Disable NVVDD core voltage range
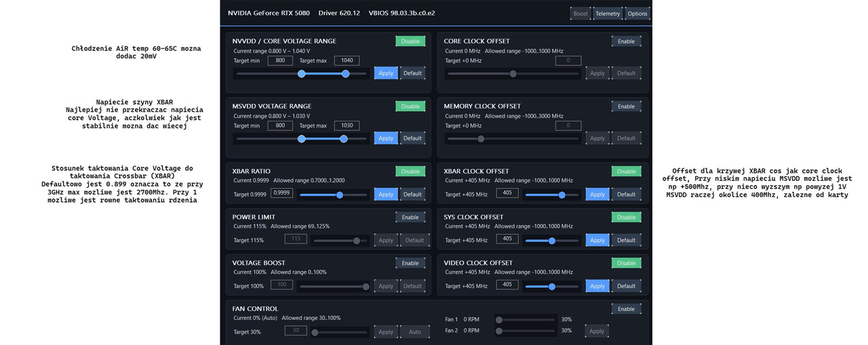Viewport: 868px width, 345px height. [x=410, y=41]
